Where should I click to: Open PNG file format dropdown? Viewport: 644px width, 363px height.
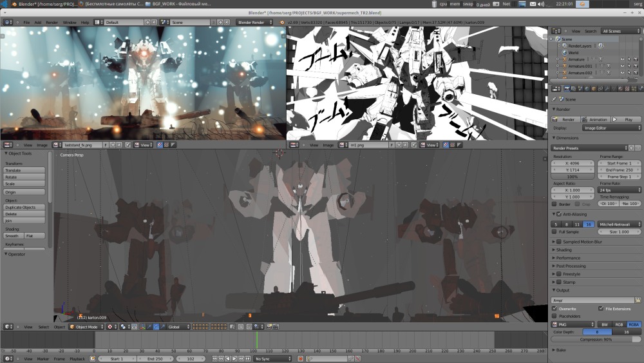(573, 324)
